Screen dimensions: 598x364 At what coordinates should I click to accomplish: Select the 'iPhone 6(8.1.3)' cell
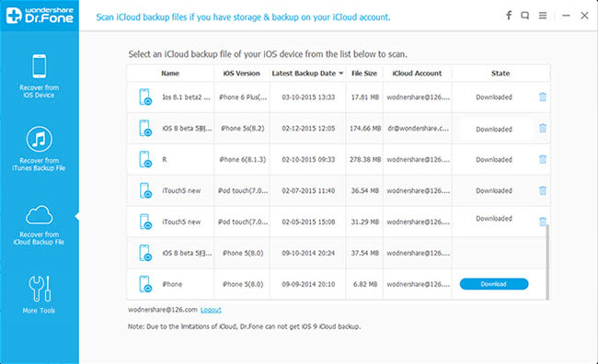tap(243, 159)
